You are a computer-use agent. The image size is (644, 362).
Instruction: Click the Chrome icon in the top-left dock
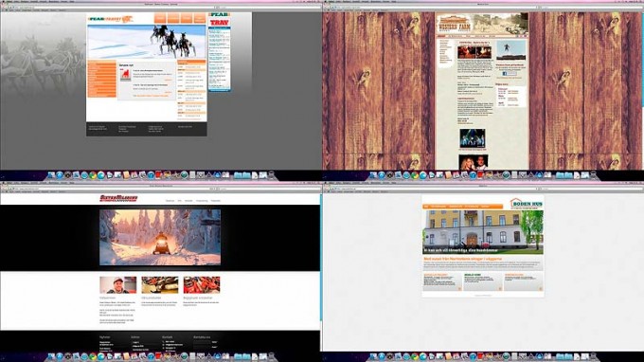click(93, 175)
